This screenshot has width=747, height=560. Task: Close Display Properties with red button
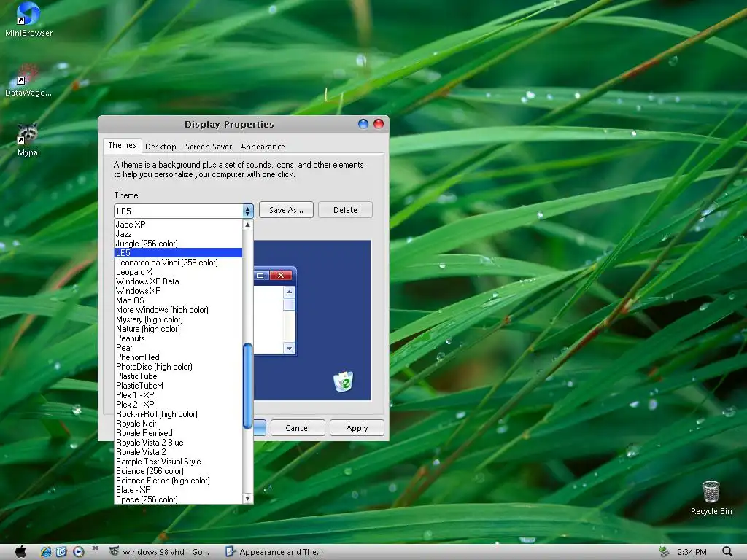pos(379,124)
